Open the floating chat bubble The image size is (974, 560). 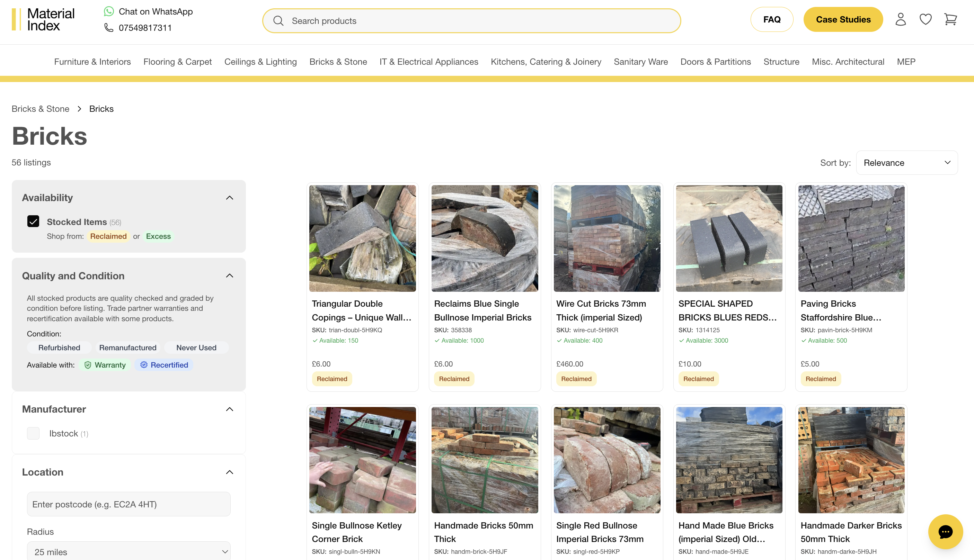click(945, 532)
